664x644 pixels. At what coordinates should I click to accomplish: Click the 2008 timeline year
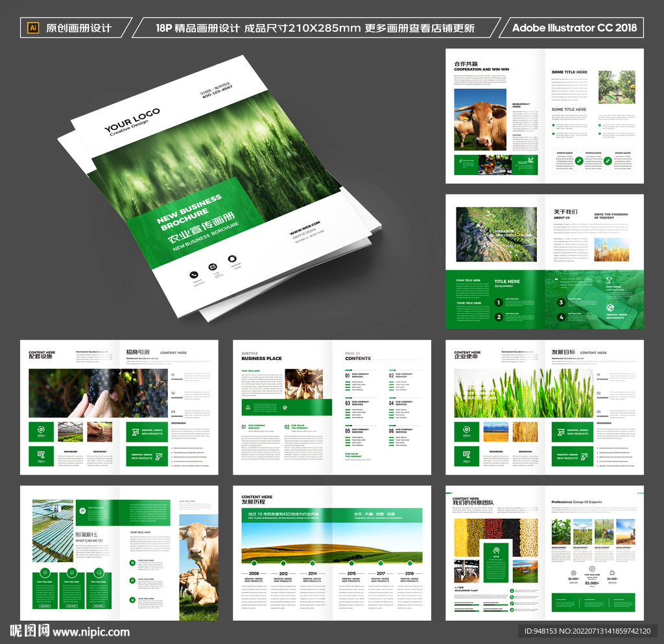tap(254, 573)
